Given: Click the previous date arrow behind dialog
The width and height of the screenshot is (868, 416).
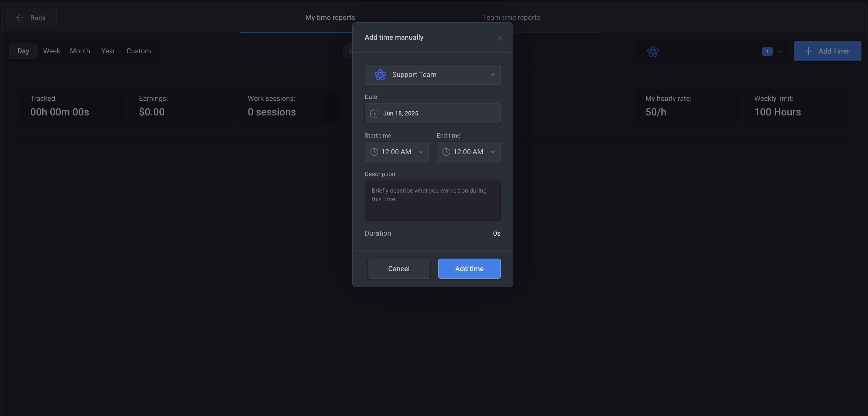Looking at the screenshot, I should click(349, 51).
